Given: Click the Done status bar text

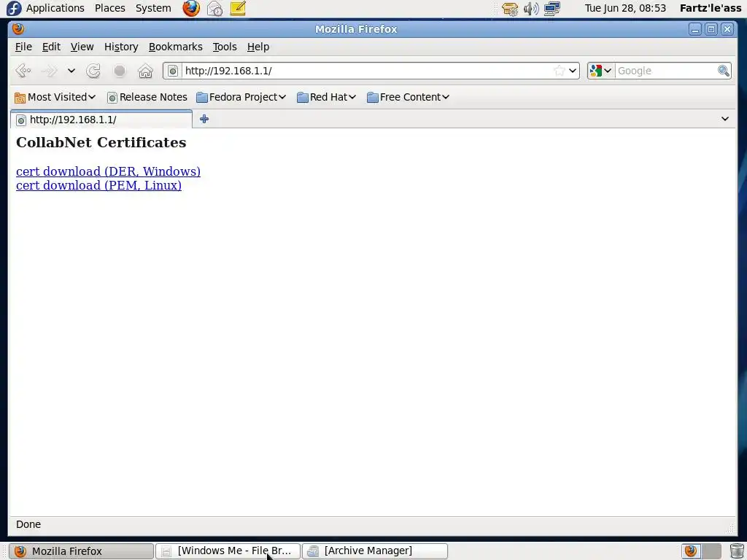Looking at the screenshot, I should coord(28,524).
